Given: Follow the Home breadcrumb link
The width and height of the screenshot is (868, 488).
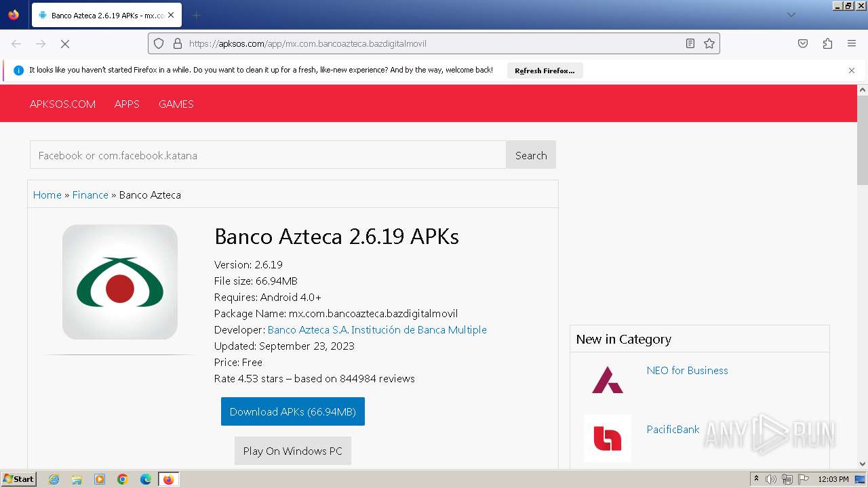Looking at the screenshot, I should pos(47,195).
